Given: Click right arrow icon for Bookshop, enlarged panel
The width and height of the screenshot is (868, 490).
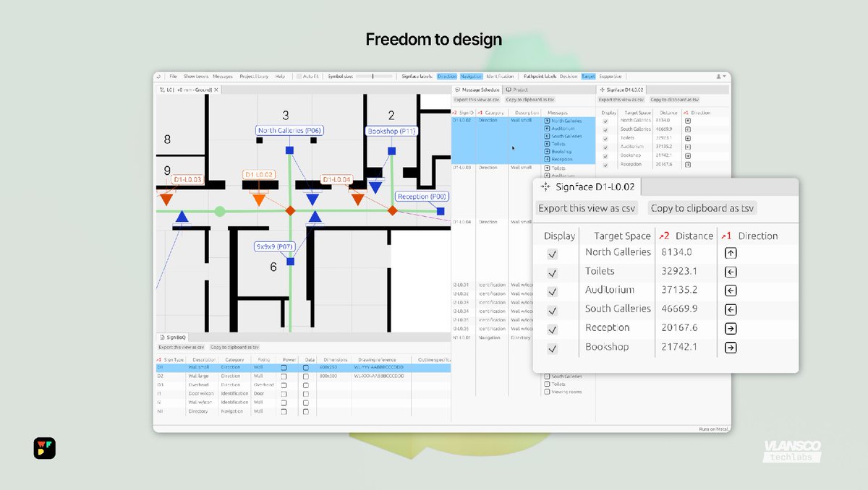Looking at the screenshot, I should [731, 348].
